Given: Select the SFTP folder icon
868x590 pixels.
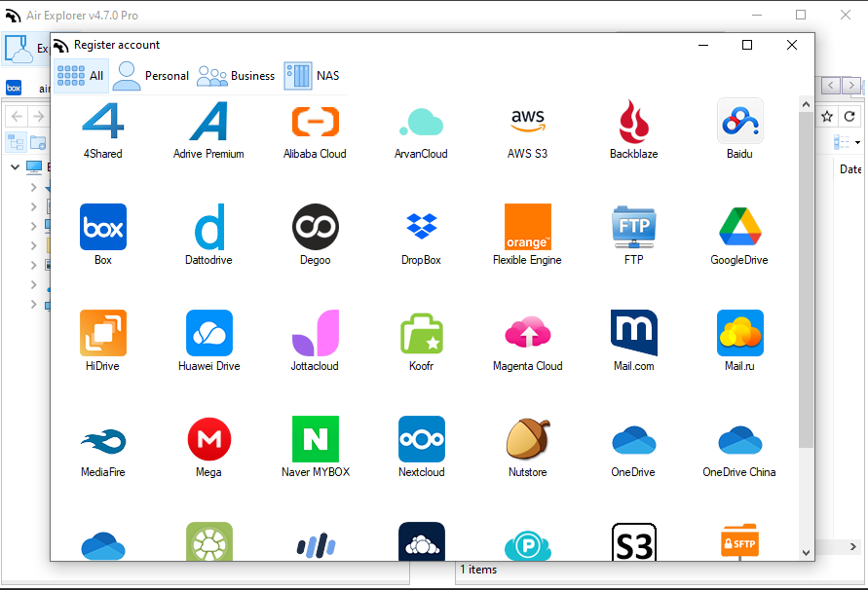Looking at the screenshot, I should 740,542.
